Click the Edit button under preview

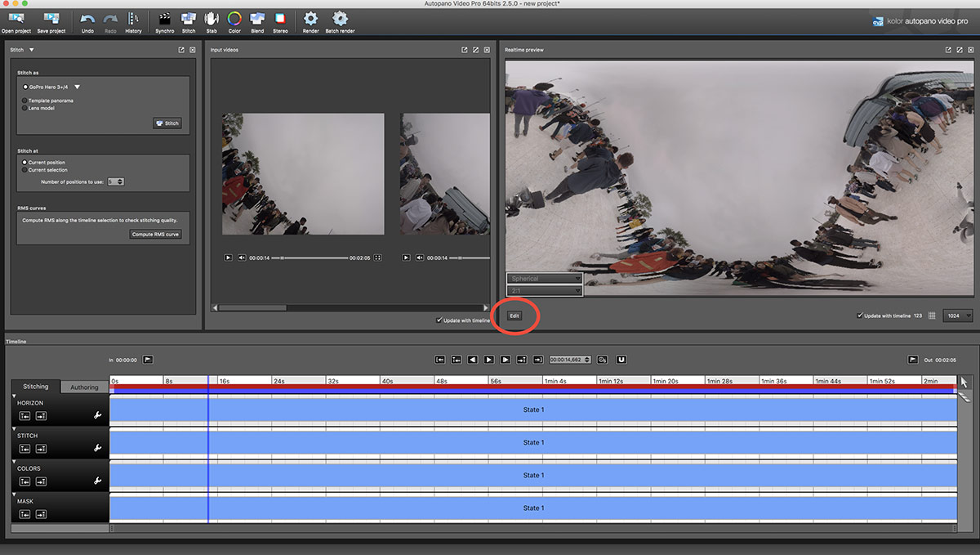click(514, 316)
